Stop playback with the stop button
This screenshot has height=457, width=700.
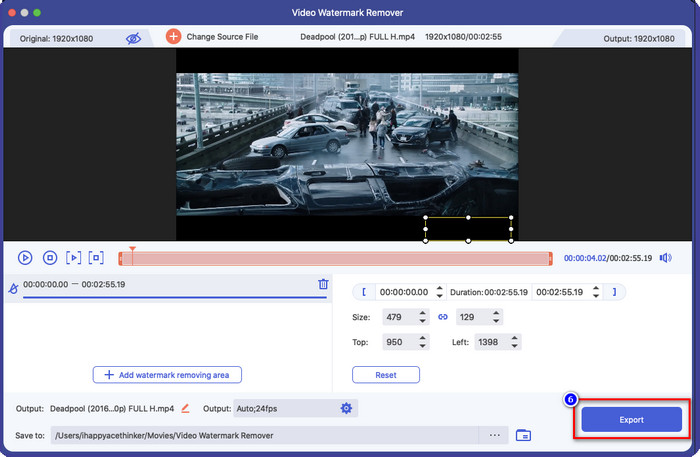[50, 258]
